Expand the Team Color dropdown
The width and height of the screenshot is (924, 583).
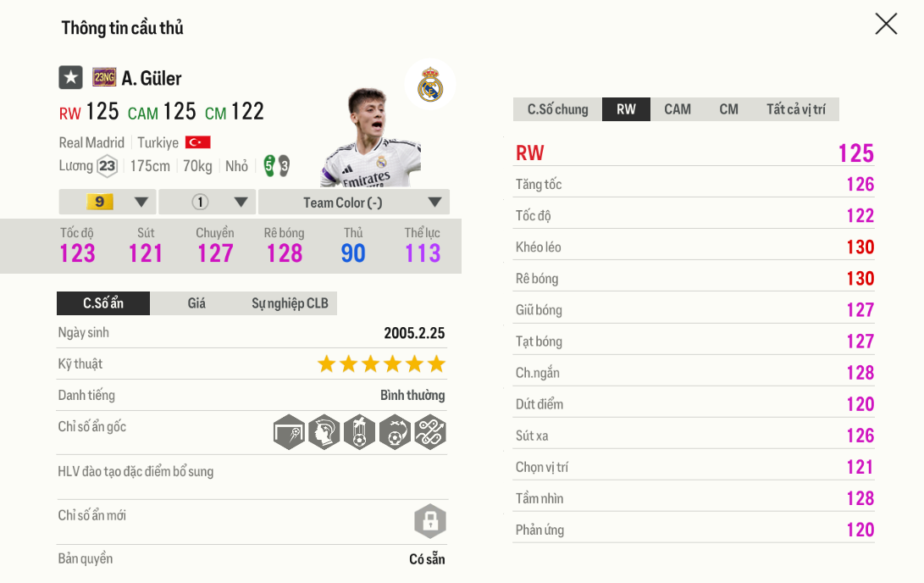(354, 203)
